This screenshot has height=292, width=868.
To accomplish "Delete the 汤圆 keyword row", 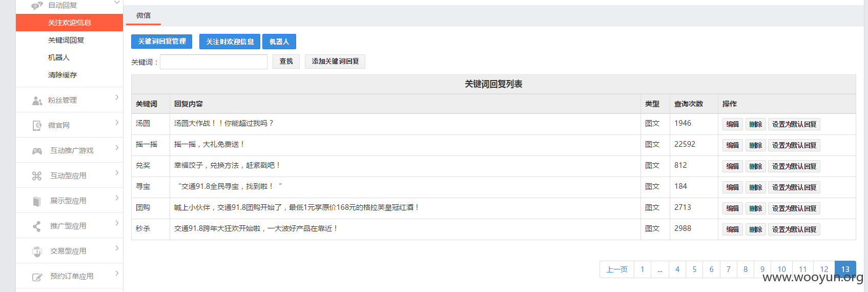I will [x=756, y=124].
